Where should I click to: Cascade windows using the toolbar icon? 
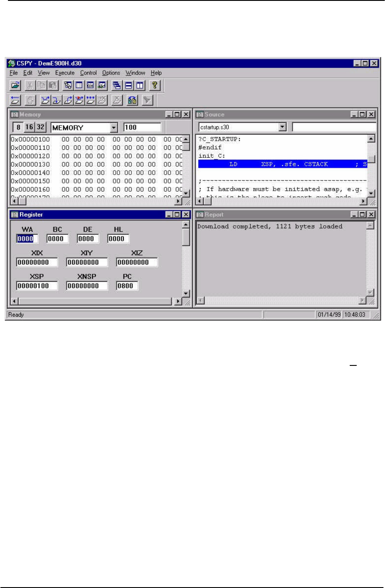(117, 86)
